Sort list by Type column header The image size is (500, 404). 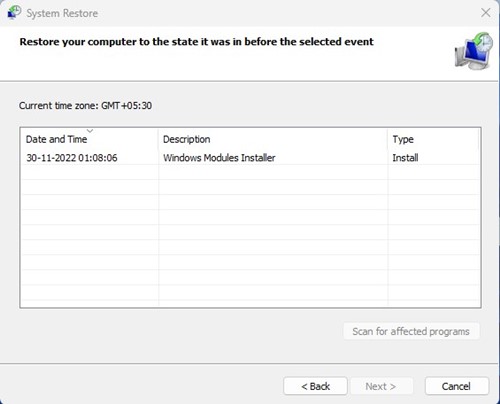[403, 139]
